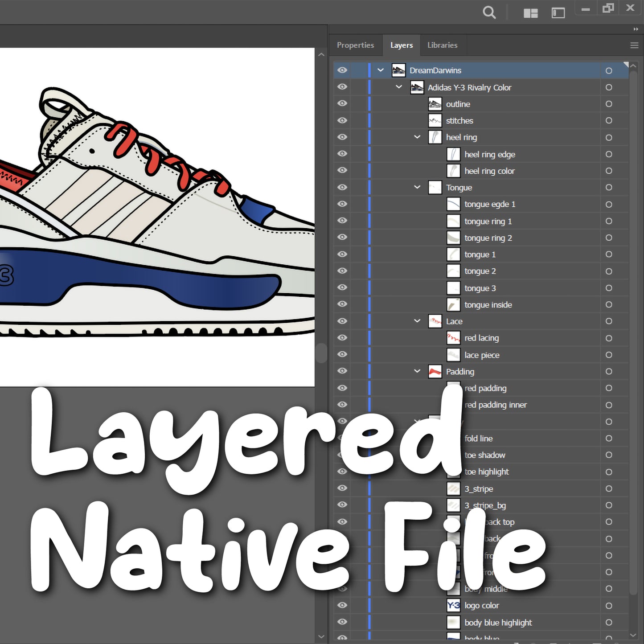This screenshot has width=644, height=644.
Task: Switch to the Properties tab
Action: 355,45
